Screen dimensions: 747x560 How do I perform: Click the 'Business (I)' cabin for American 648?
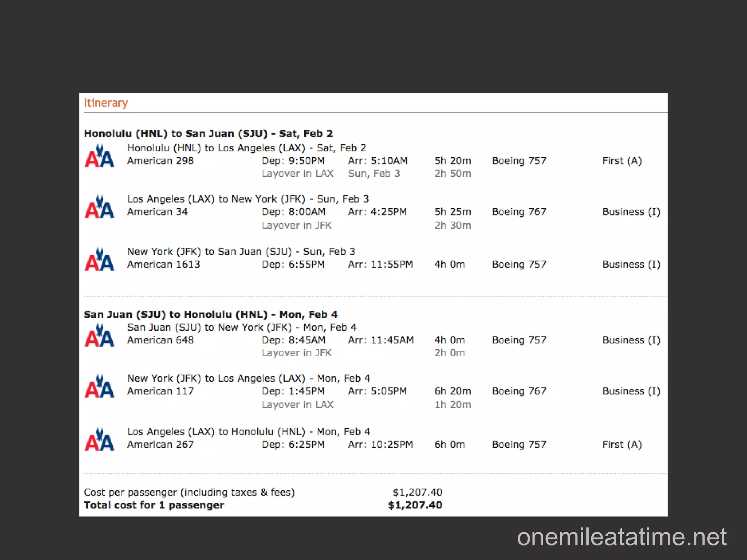click(x=631, y=341)
